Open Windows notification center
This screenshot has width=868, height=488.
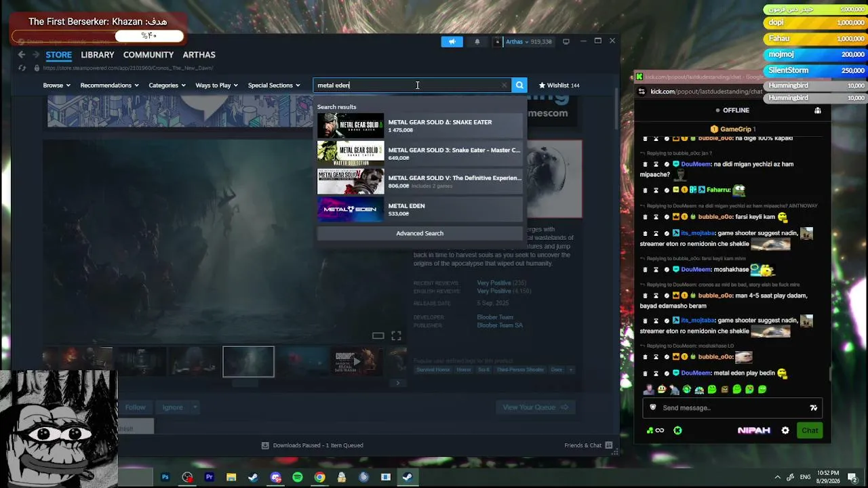pos(852,477)
